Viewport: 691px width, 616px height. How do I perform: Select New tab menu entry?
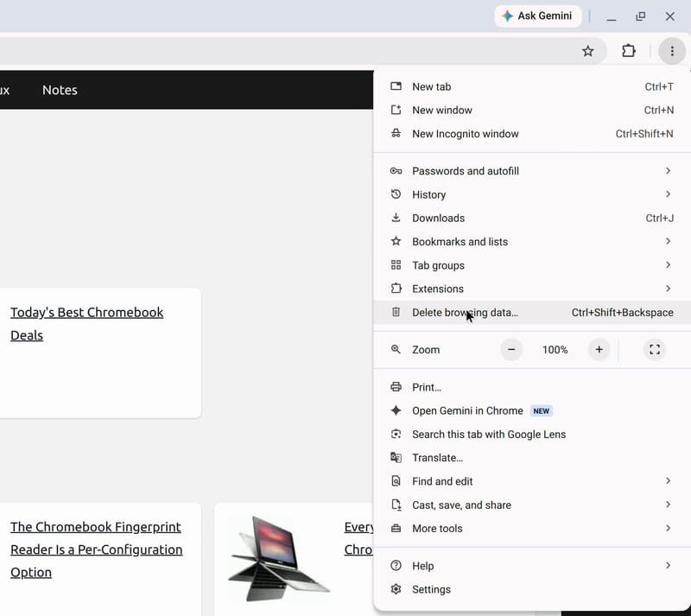coord(532,86)
